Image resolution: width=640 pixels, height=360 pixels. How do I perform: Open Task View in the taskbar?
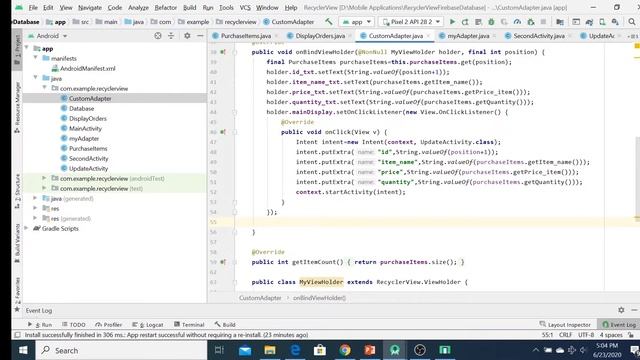pyautogui.click(x=220, y=350)
